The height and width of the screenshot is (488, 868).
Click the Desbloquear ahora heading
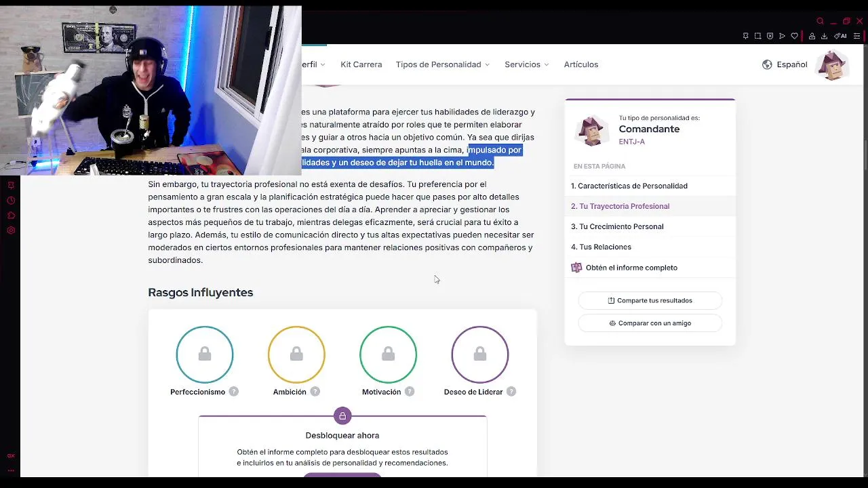coord(342,435)
